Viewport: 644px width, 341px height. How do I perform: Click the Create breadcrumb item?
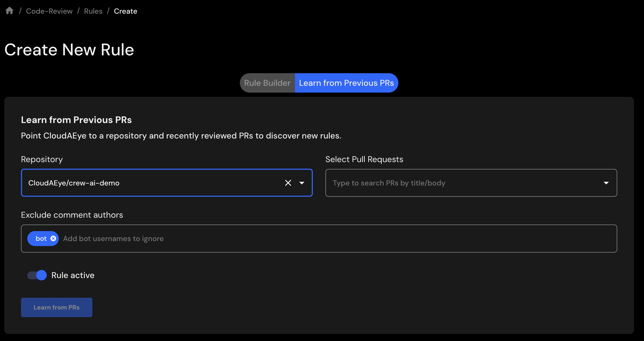pos(125,11)
